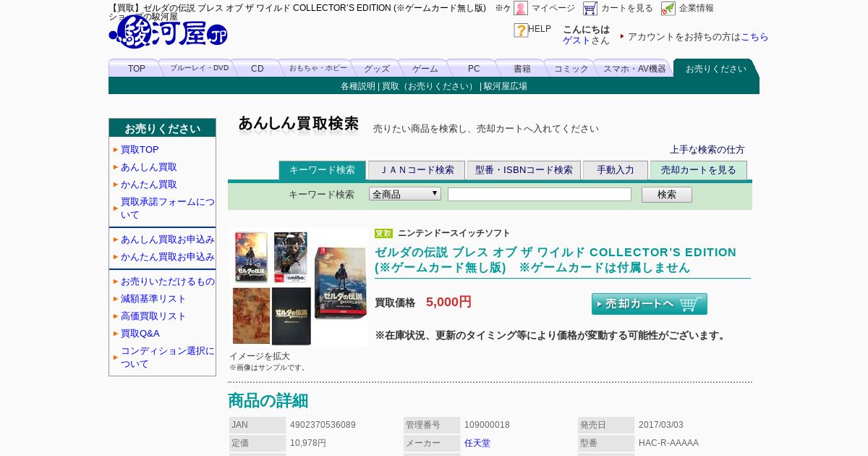868x456 pixels.
Task: Click the 駿河屋 JP logo
Action: pyautogui.click(x=169, y=32)
